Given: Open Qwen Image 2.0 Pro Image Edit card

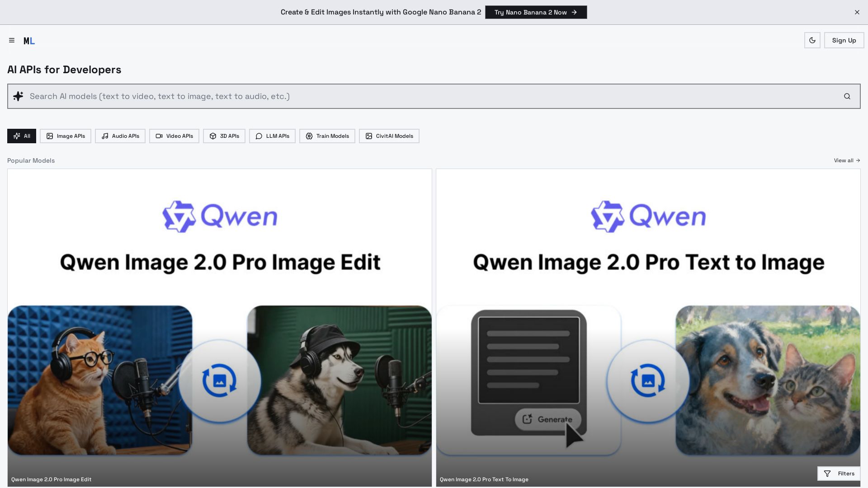Looking at the screenshot, I should pyautogui.click(x=220, y=328).
